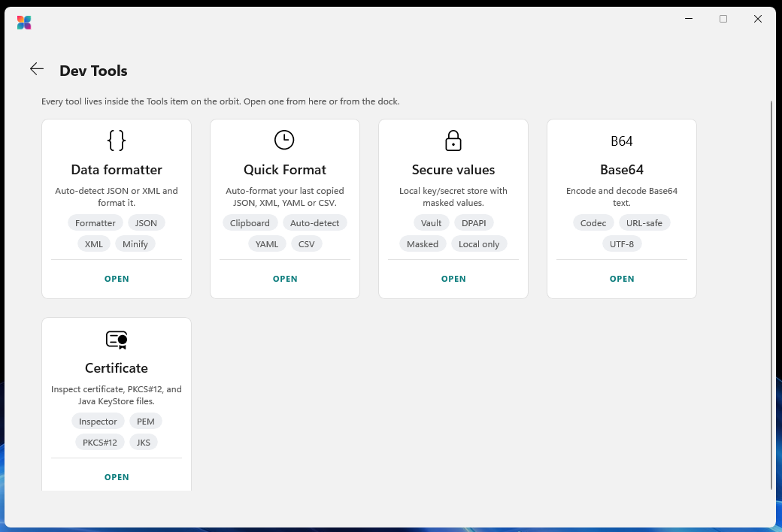Click the back arrow beside Dev Tools

(37, 69)
